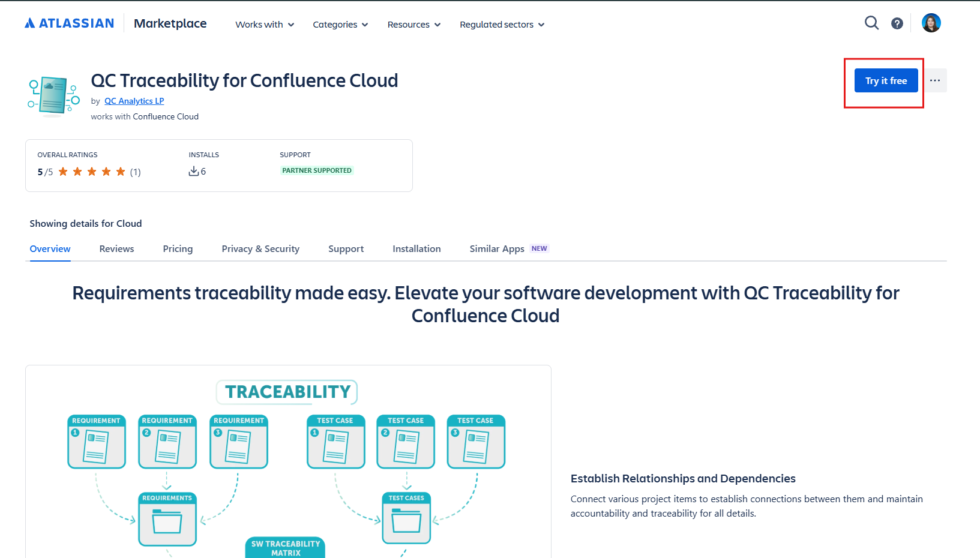Image resolution: width=980 pixels, height=558 pixels.
Task: Open the Similar Apps tab
Action: coord(497,248)
